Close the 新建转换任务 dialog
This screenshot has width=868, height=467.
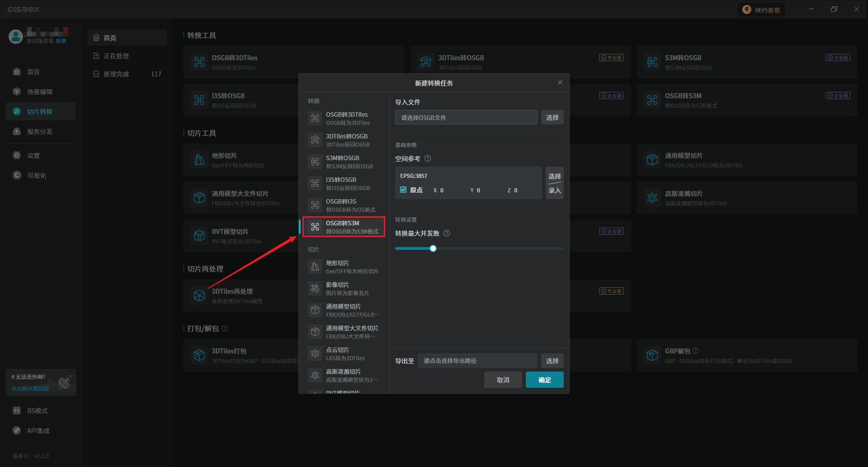tap(560, 82)
